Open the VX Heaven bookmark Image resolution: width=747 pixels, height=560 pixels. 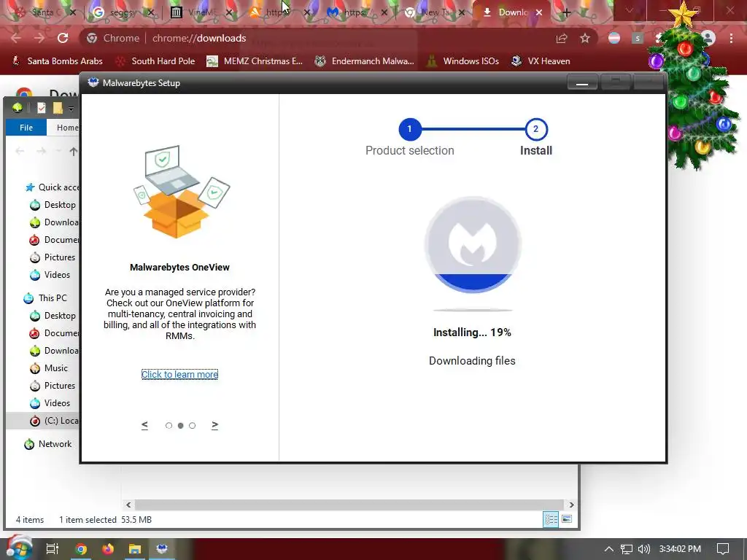(x=541, y=61)
